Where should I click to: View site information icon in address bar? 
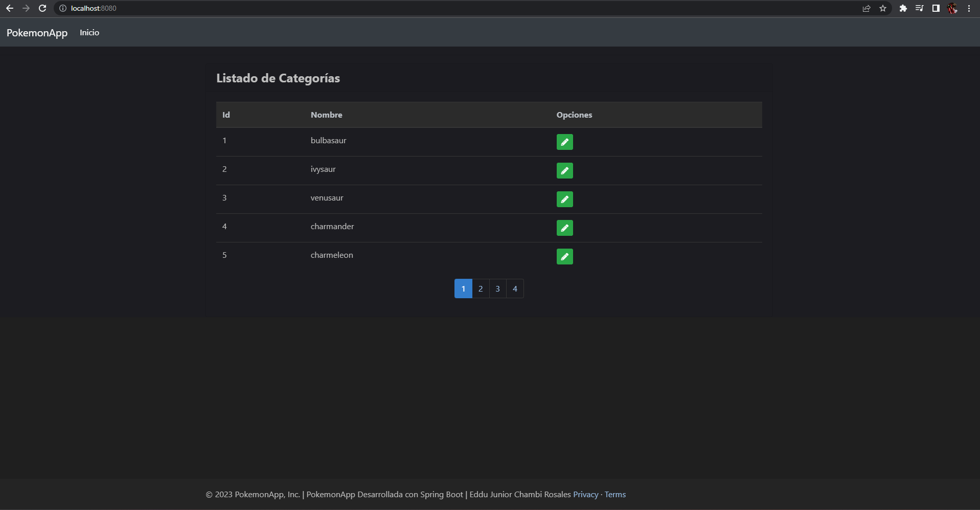tap(63, 8)
